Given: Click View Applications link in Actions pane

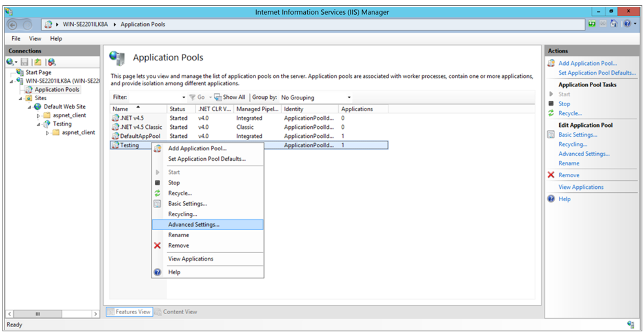Looking at the screenshot, I should pyautogui.click(x=581, y=187).
